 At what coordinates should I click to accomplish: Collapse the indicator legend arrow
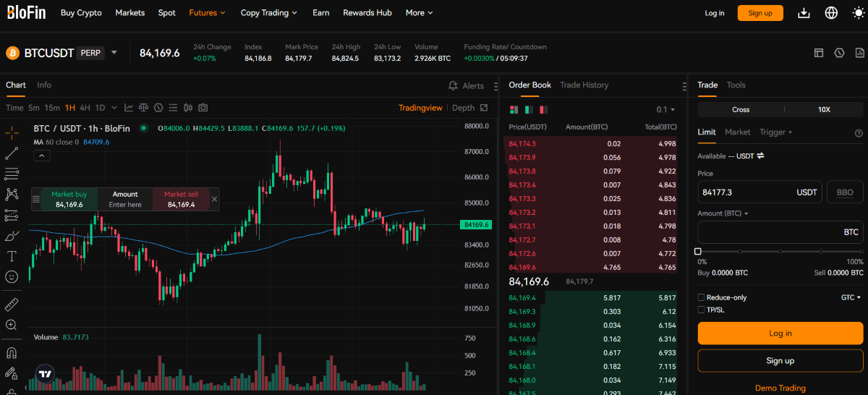[x=41, y=156]
